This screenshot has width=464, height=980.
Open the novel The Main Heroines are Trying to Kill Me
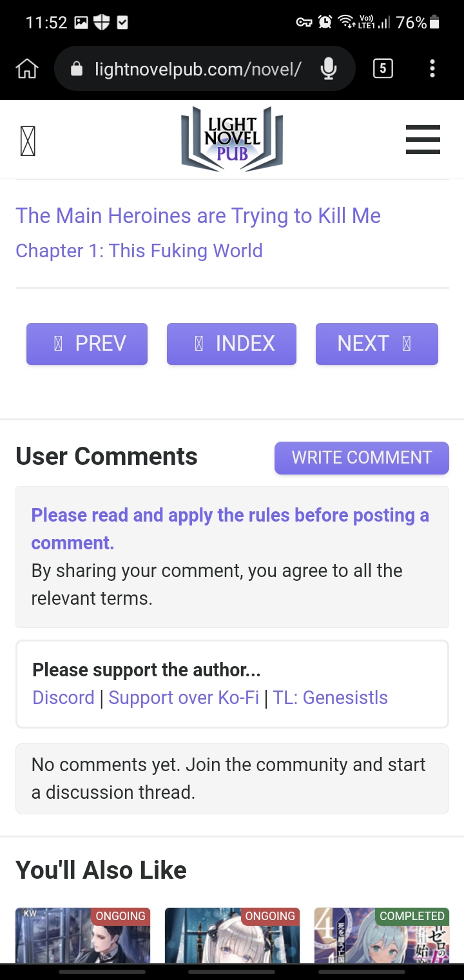coord(198,216)
